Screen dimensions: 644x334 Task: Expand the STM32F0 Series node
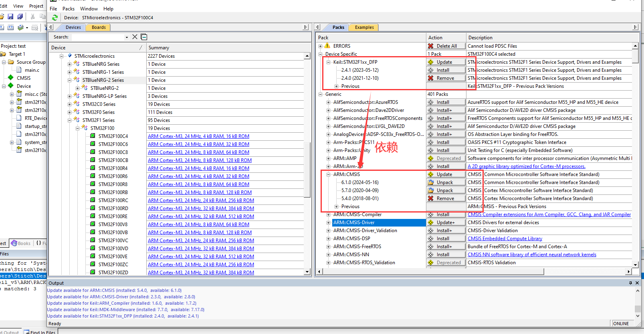pyautogui.click(x=69, y=112)
